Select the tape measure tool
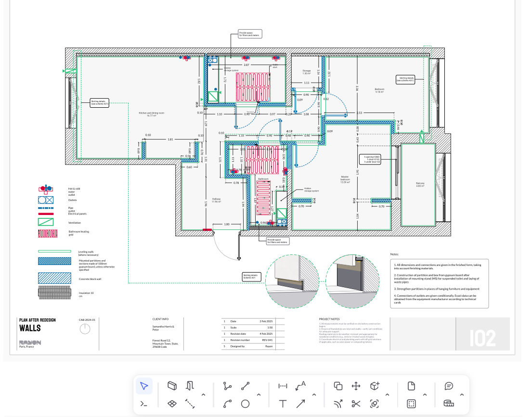Image resolution: width=532 pixels, height=417 pixels. (449, 404)
